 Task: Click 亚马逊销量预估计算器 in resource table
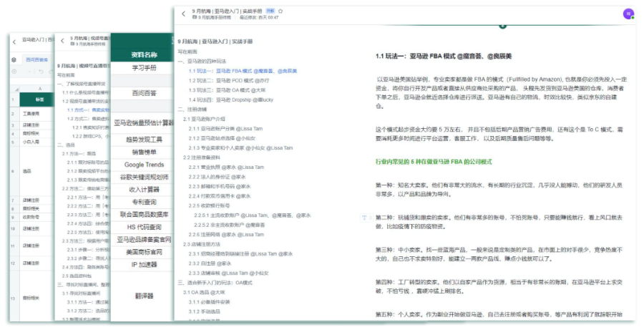[144, 123]
